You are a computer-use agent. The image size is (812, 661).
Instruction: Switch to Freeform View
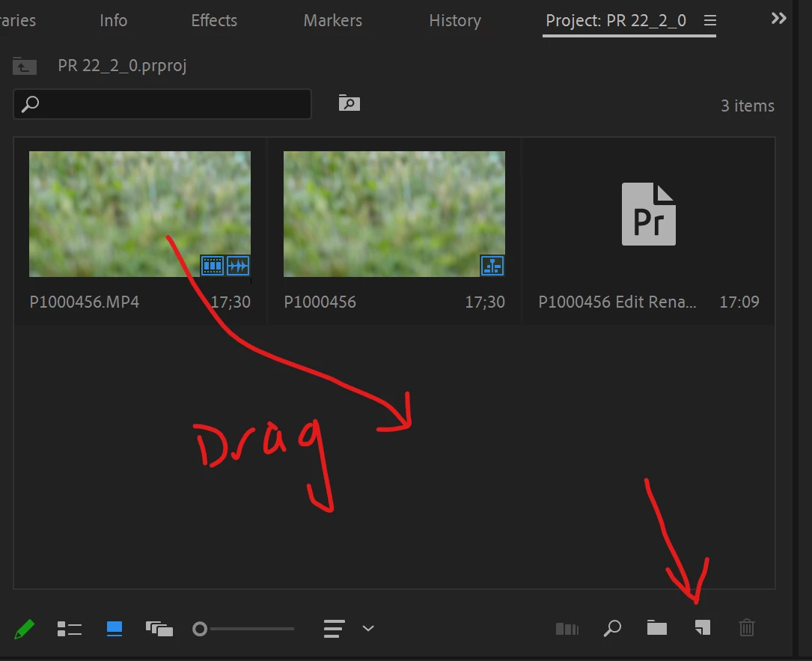[x=159, y=629]
